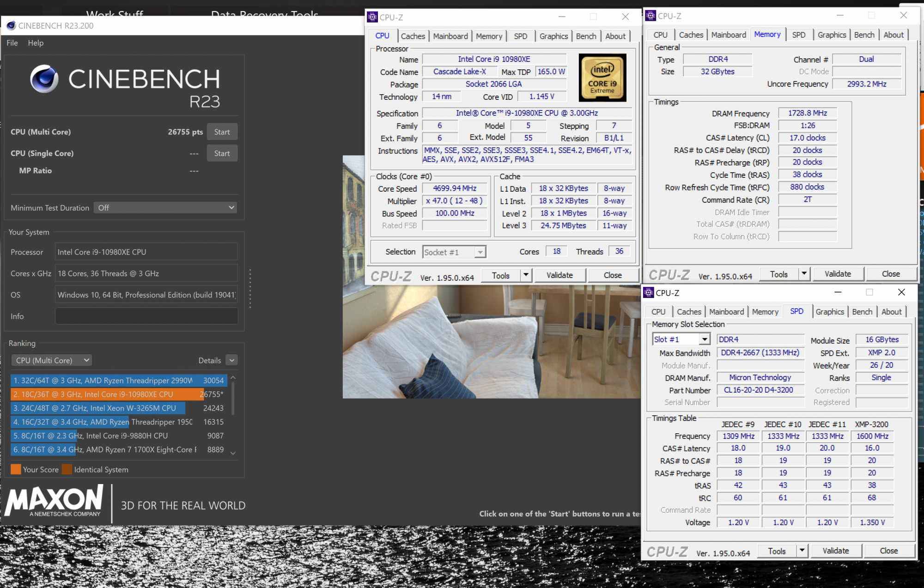The image size is (924, 588).
Task: Open the CPU (Multi Core) ranking dropdown
Action: click(x=52, y=360)
